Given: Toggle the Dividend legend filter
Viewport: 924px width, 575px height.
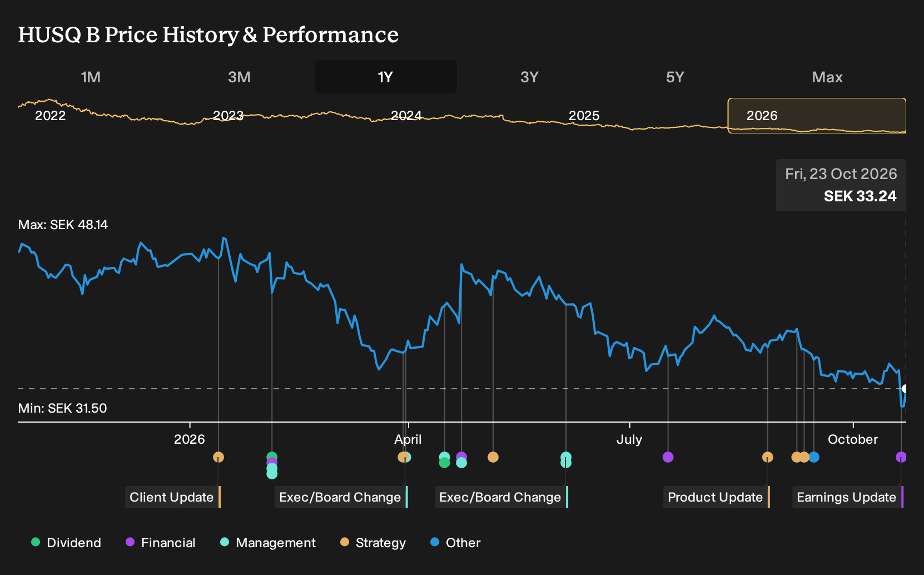Looking at the screenshot, I should (x=66, y=543).
